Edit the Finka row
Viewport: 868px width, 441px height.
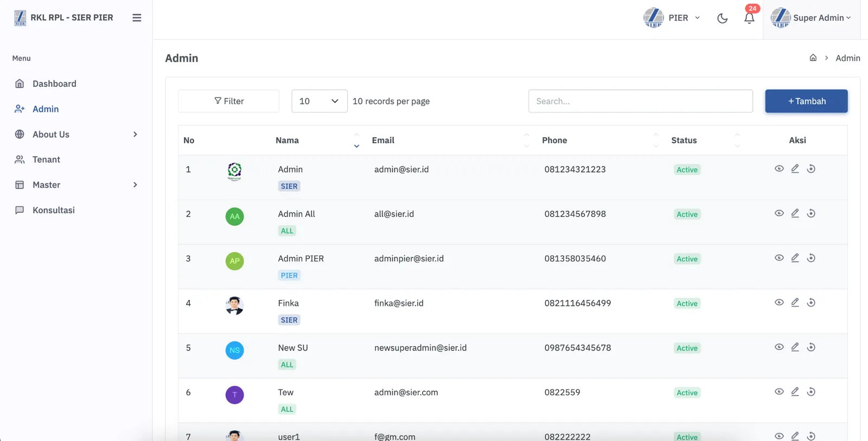coord(795,302)
